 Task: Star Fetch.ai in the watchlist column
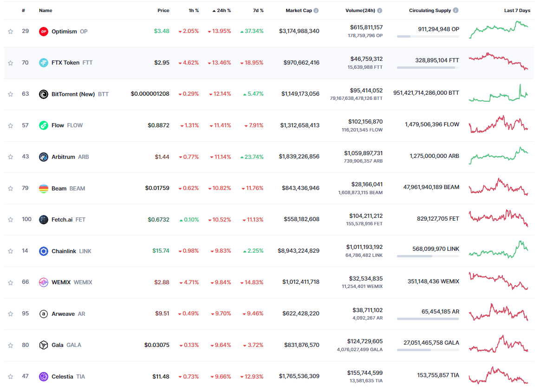pos(11,219)
